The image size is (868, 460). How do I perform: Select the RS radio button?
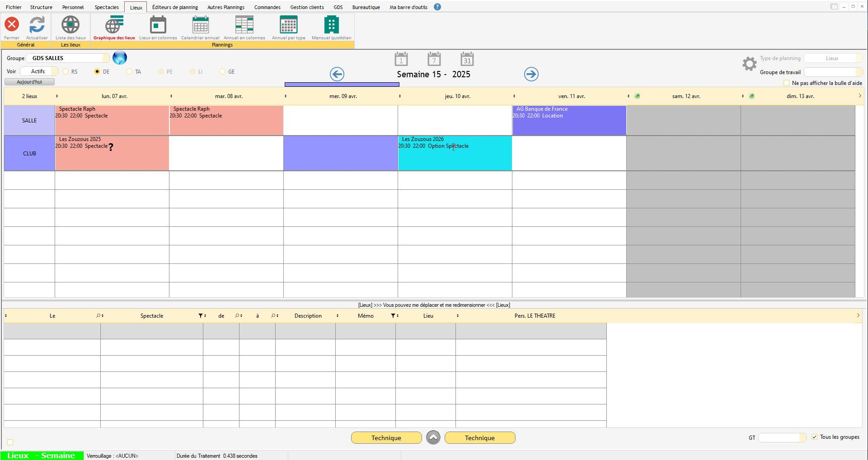pyautogui.click(x=66, y=72)
